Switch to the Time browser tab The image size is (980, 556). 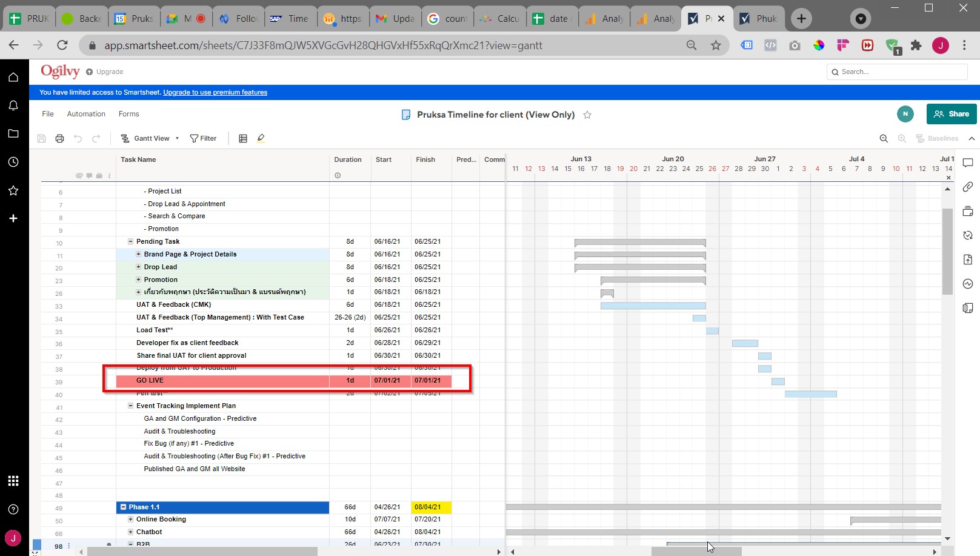[291, 19]
